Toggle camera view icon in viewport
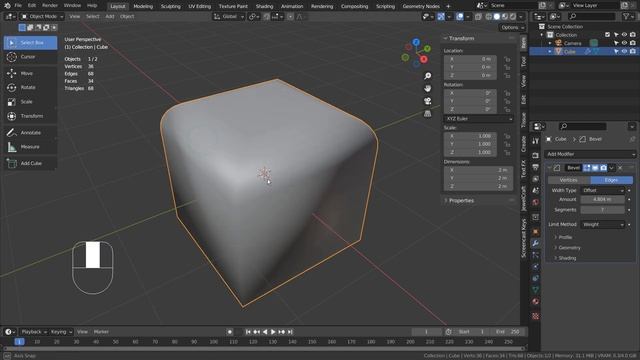The image size is (640, 360). [427, 101]
